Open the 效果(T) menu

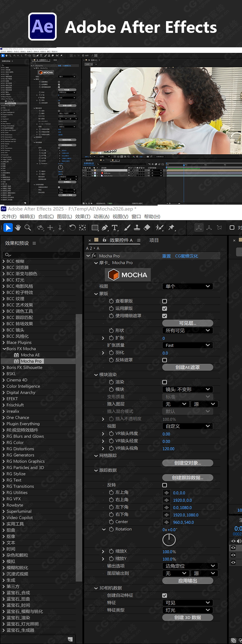pyautogui.click(x=83, y=217)
